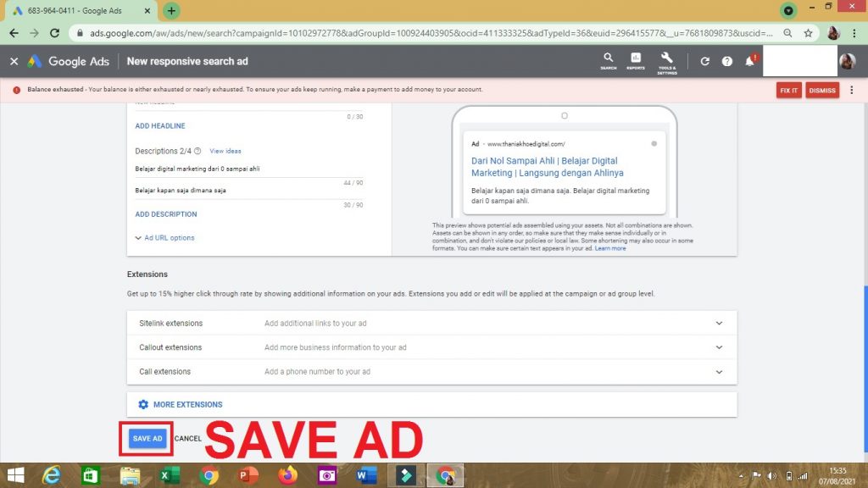
Task: Expand the Sitelink extensions row
Action: (x=719, y=324)
